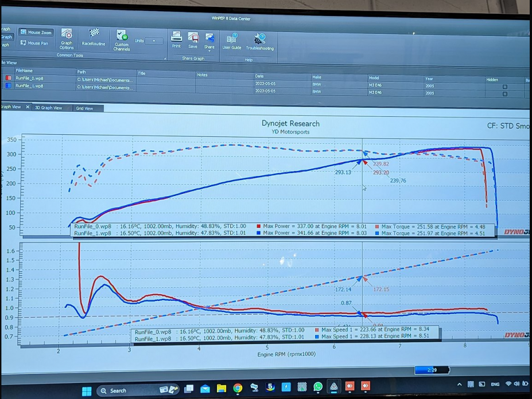Toggle Hidden checkbox for RunFile_1.wp8
The image size is (532, 399).
coord(504,93)
